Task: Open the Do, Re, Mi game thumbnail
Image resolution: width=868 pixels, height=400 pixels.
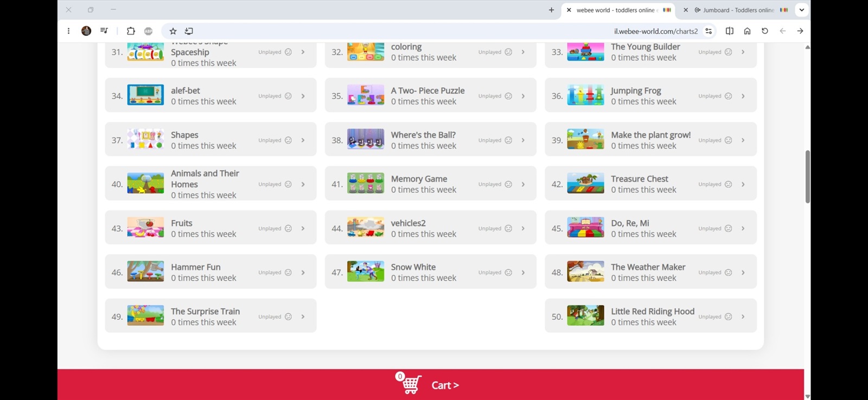Action: [x=585, y=227]
